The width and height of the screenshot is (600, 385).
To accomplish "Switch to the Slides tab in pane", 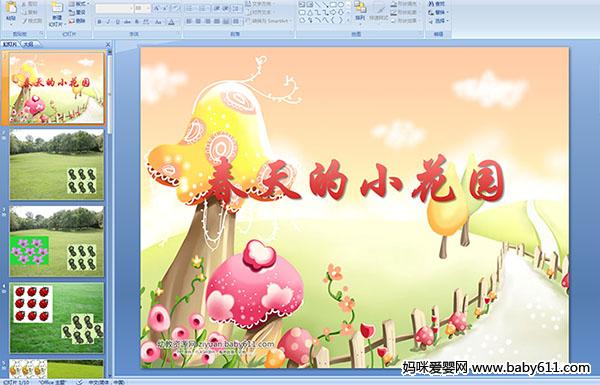I will tap(10, 44).
